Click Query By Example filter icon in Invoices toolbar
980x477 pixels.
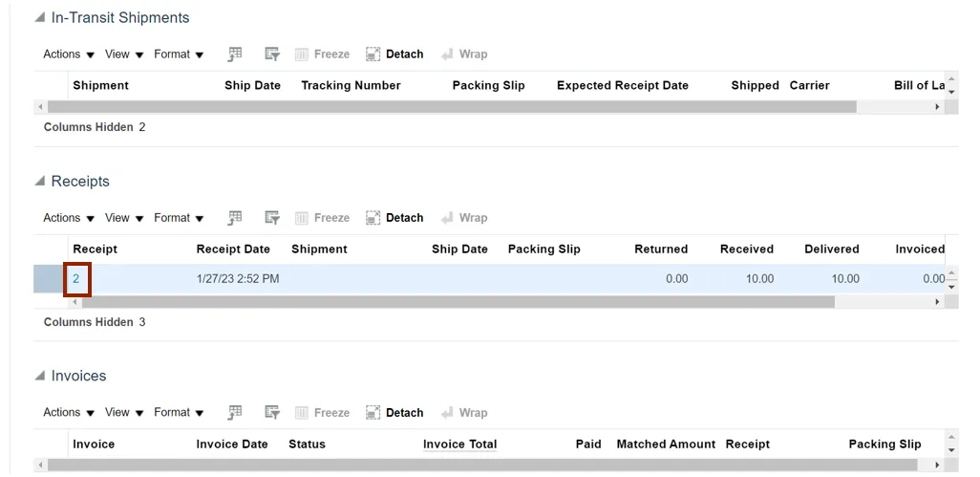coord(272,413)
